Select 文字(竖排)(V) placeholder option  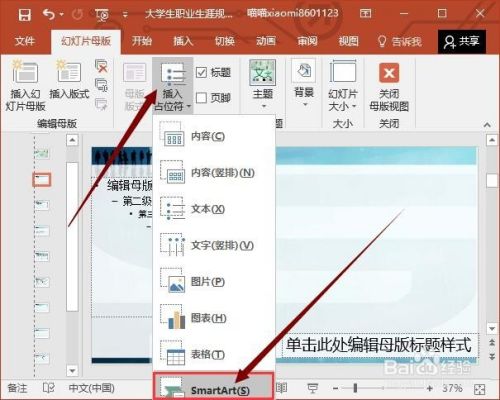tap(213, 245)
